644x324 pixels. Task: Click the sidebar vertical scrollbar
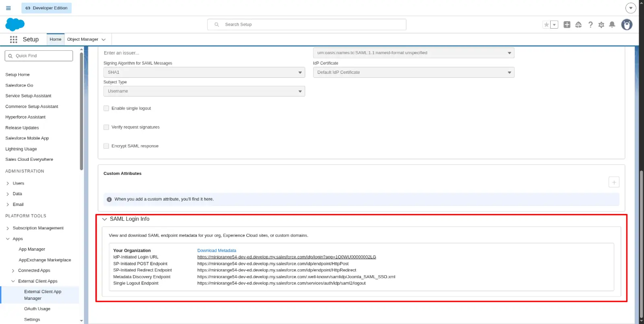click(82, 111)
